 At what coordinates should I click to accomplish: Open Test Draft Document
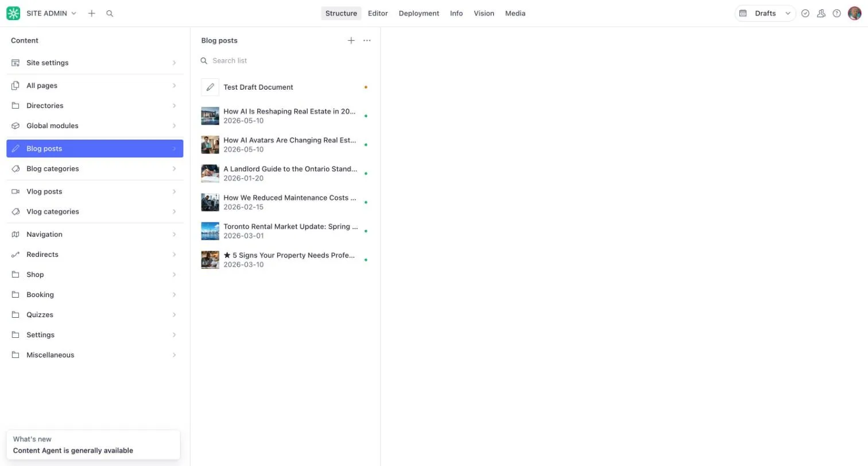point(285,87)
